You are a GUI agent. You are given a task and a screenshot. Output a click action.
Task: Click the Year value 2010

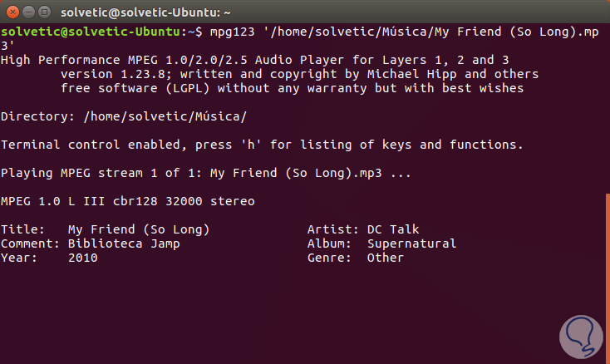tap(82, 258)
